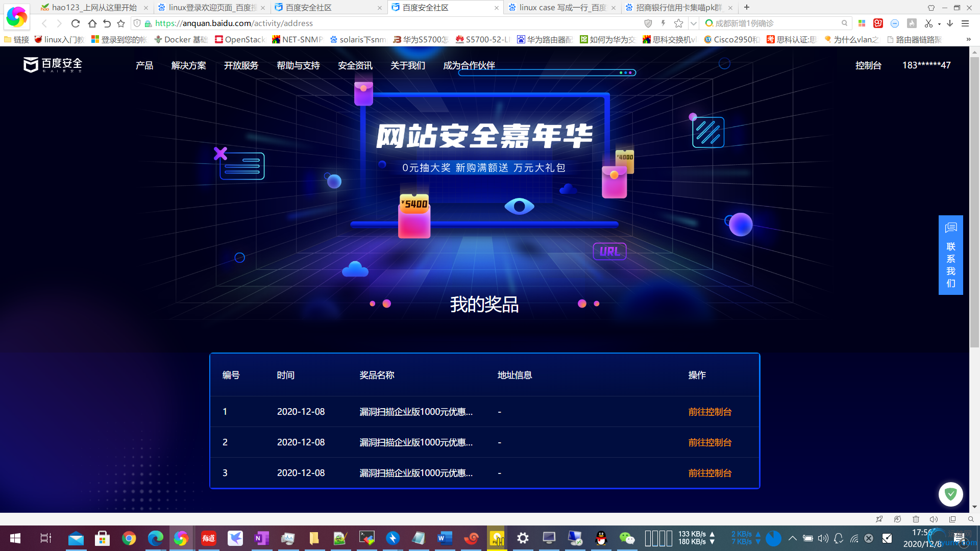Open the 解决方案 navigation menu
Screen dimensions: 980x551
point(189,65)
